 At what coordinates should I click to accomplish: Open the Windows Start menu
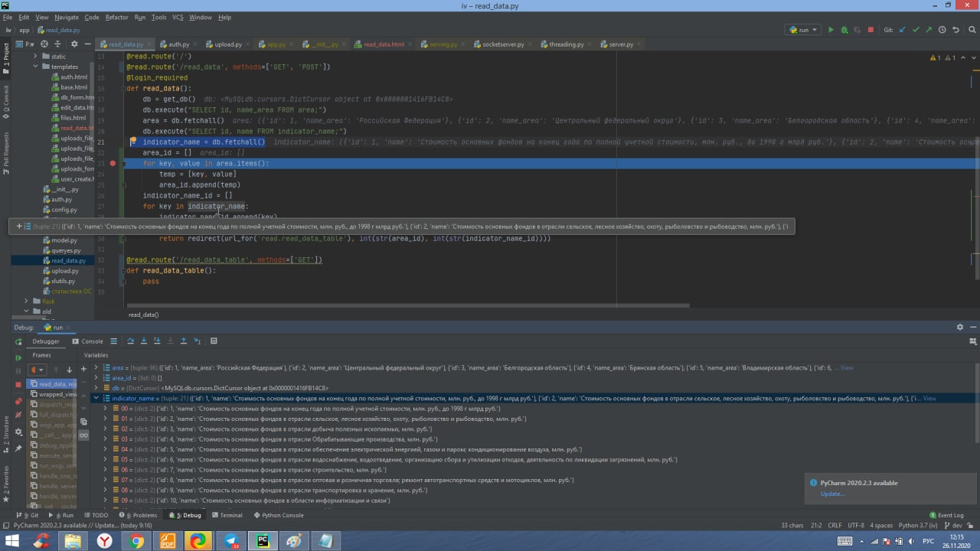tap(12, 541)
